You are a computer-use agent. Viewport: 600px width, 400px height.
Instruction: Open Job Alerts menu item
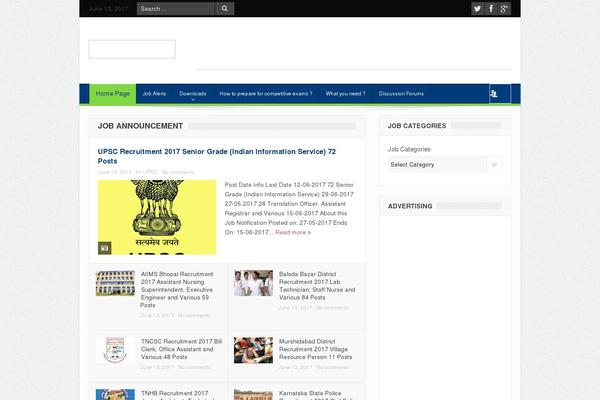coord(154,94)
